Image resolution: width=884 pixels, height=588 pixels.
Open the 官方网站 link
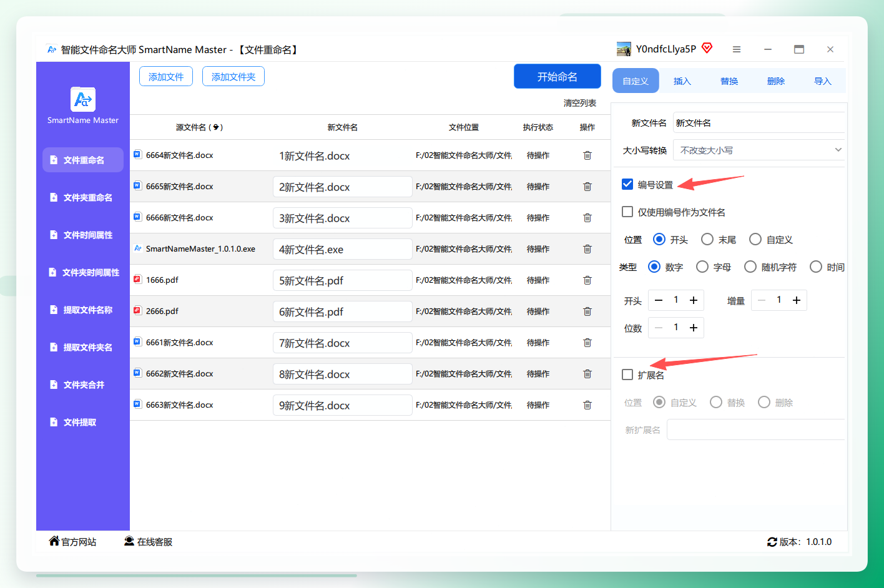73,541
